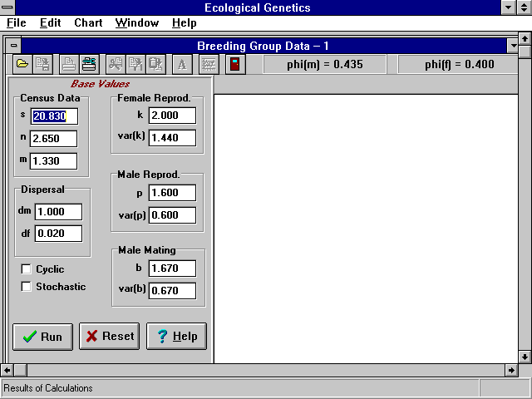Click the font 'A' toolbar icon
The image size is (532, 399).
[182, 64]
